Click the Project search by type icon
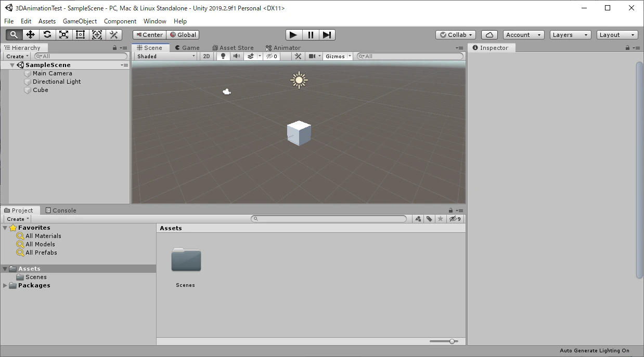The width and height of the screenshot is (644, 357). pos(418,219)
